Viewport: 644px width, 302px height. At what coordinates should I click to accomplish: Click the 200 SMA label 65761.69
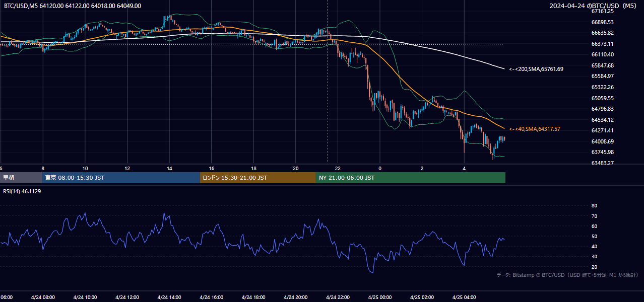point(536,69)
